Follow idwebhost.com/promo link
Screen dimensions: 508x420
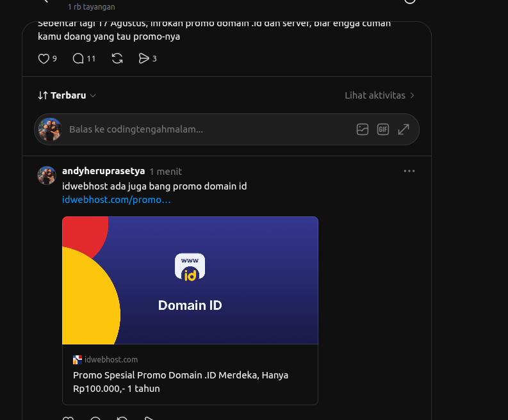coord(116,200)
